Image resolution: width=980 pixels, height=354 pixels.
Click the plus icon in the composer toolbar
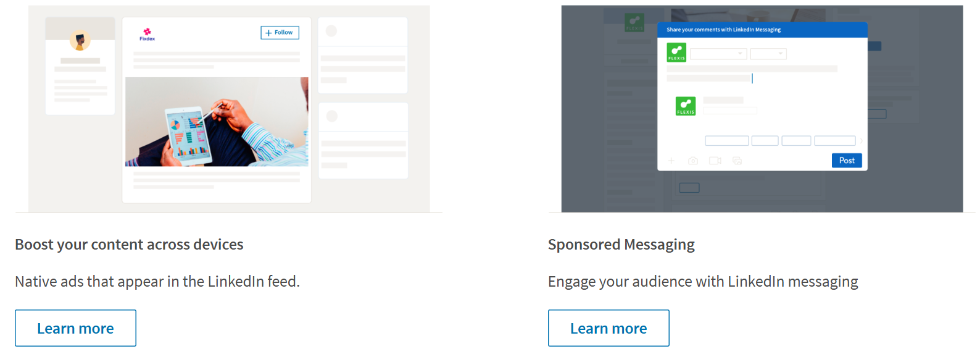671,161
